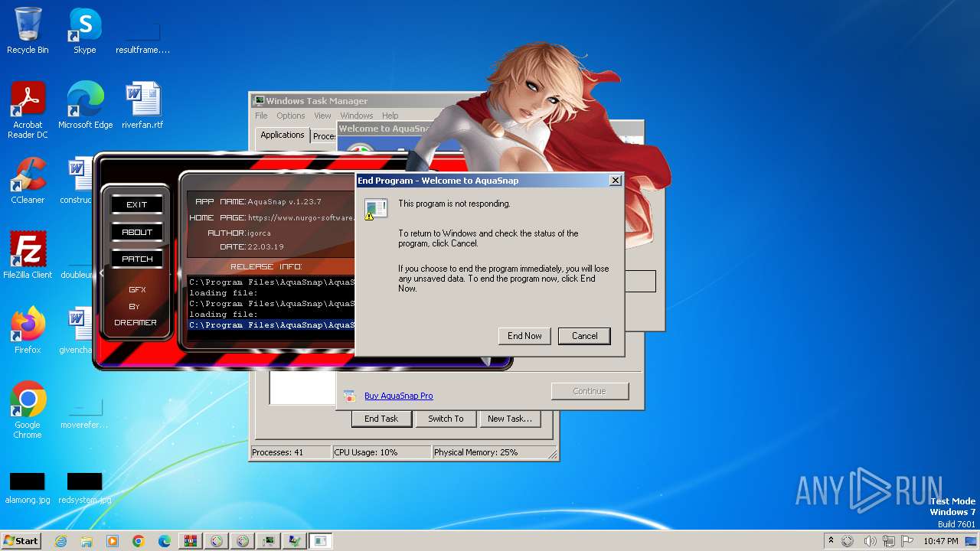Open Acrobat Reader DC desktop icon

[x=28, y=110]
